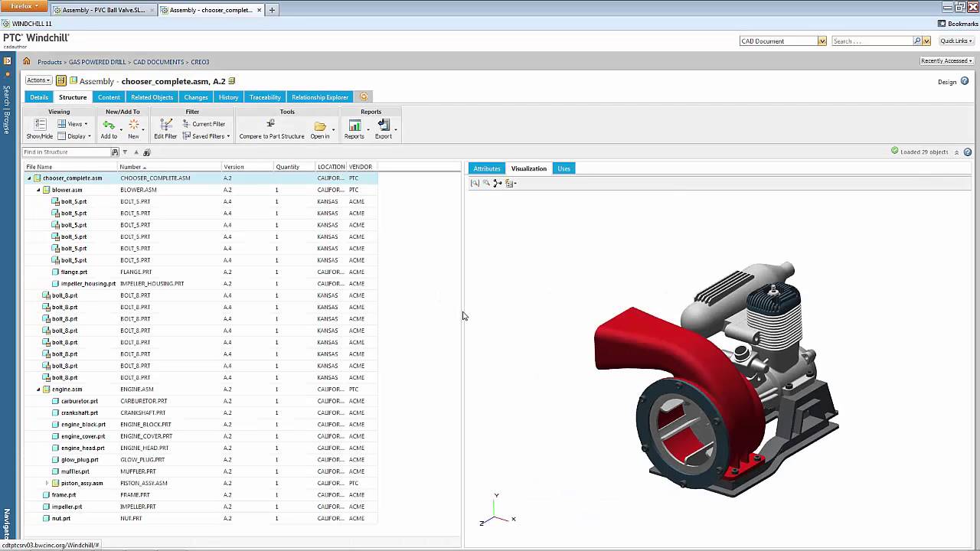Open the Related Objects tab
Image resolution: width=980 pixels, height=551 pixels.
click(x=152, y=97)
